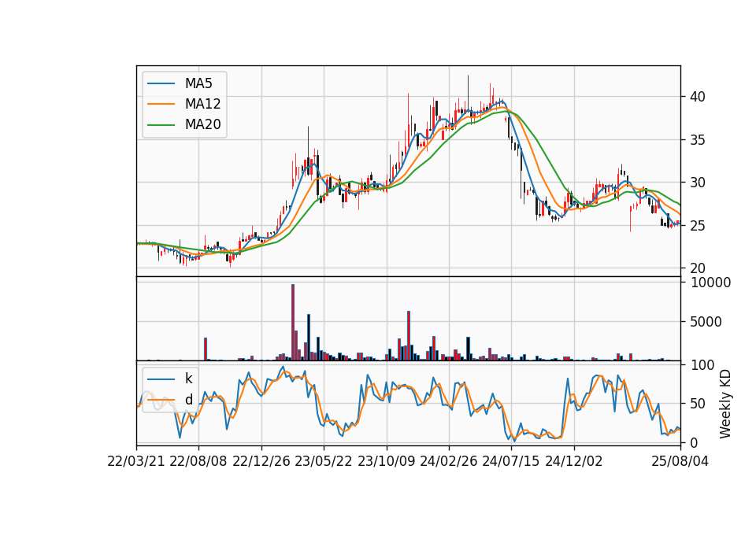Select the 22/08/08 date tick label

pos(198,461)
